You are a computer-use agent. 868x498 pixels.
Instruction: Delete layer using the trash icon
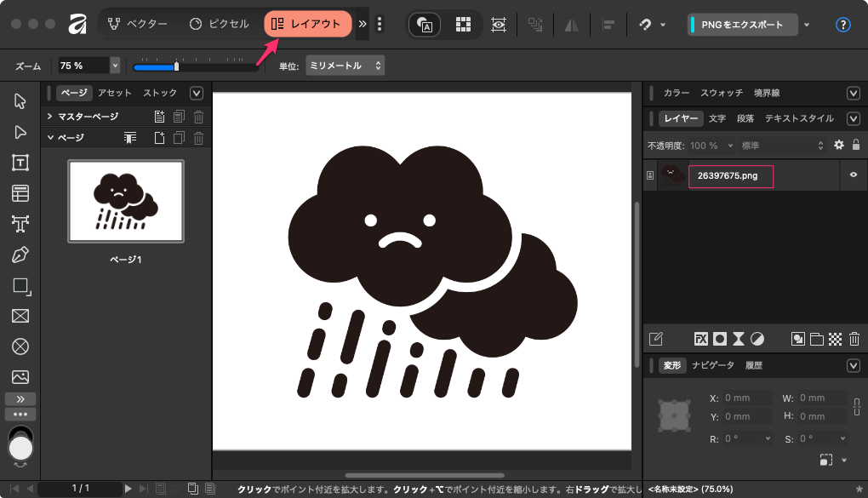pyautogui.click(x=854, y=339)
